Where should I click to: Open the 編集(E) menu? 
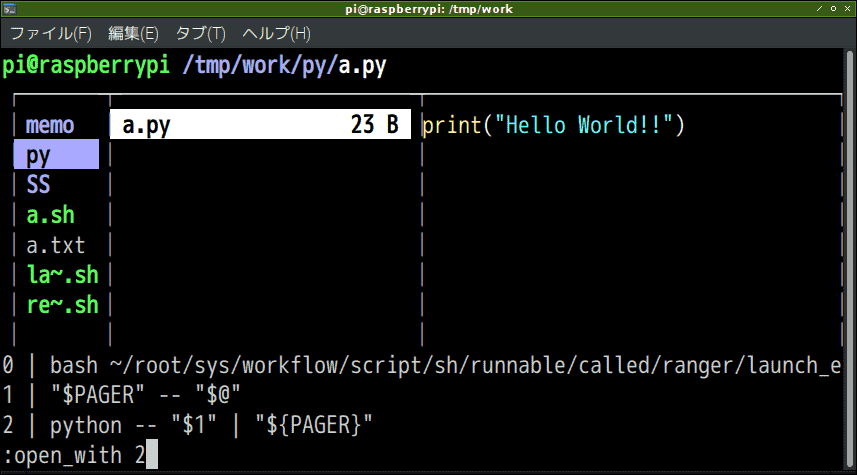(133, 34)
